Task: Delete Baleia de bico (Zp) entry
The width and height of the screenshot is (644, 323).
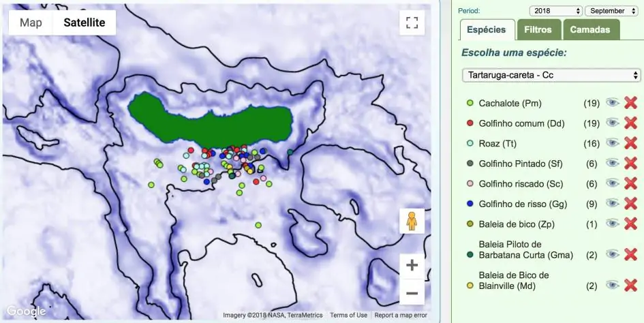Action: 630,224
